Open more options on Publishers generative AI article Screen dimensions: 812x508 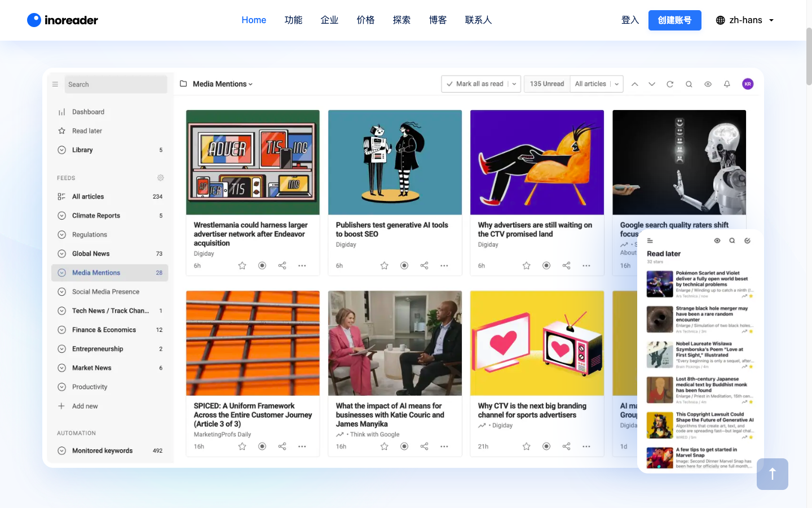(x=444, y=265)
